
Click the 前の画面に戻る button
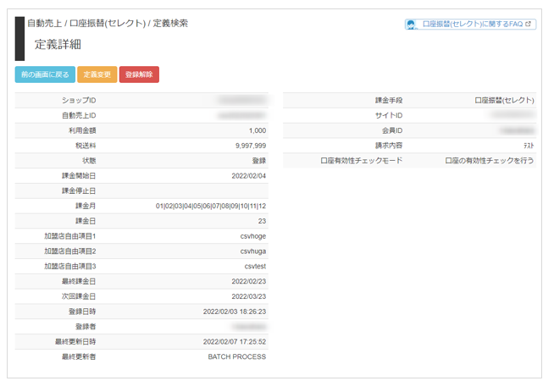point(45,75)
